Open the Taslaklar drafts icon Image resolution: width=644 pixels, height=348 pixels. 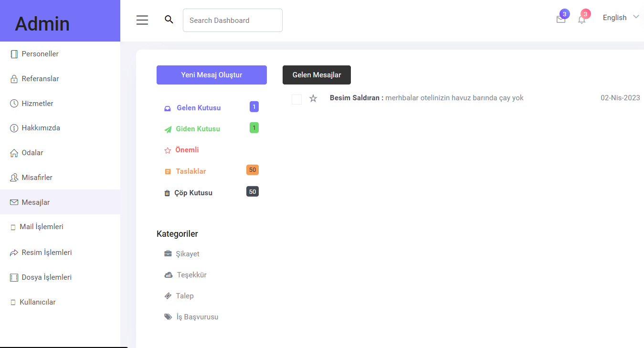pos(167,171)
